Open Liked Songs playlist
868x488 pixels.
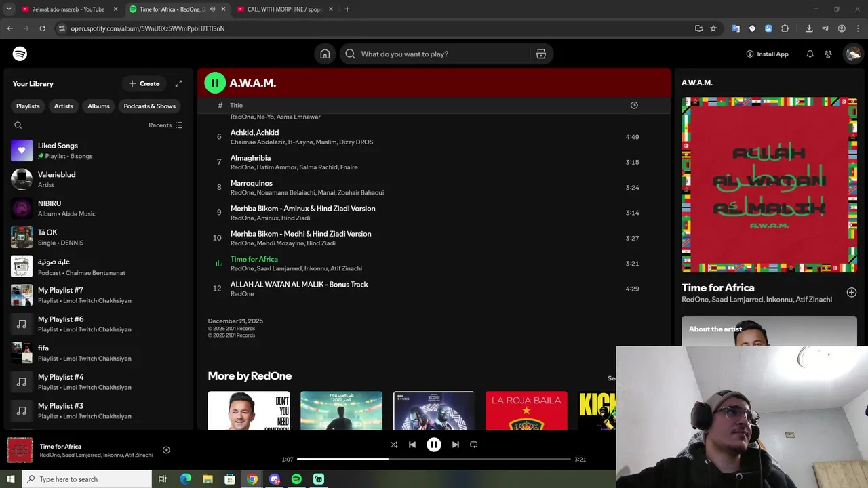pos(98,150)
